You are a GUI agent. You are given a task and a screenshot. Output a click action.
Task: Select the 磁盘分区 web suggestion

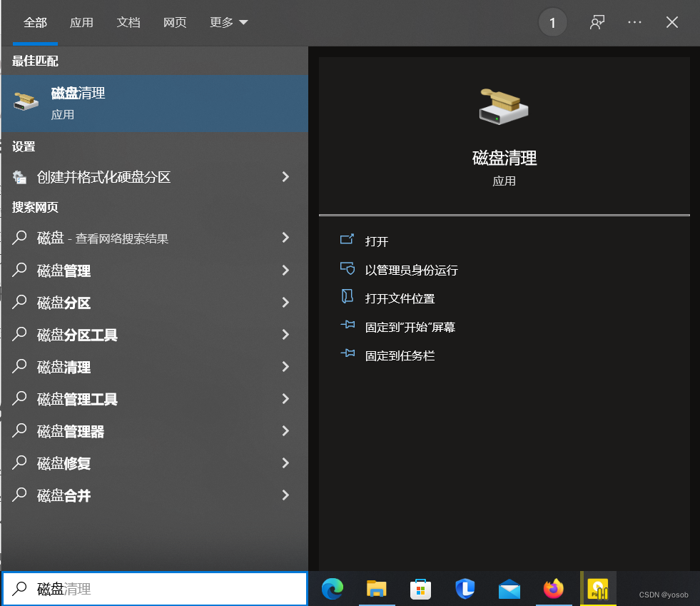(x=154, y=303)
